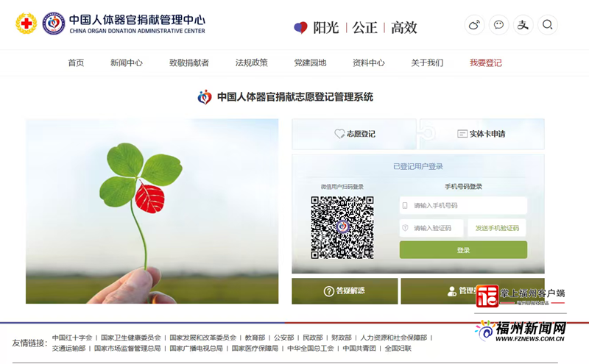Screen dimensions: 589x364
Task: Click the WeChat login QR code
Action: (x=342, y=226)
